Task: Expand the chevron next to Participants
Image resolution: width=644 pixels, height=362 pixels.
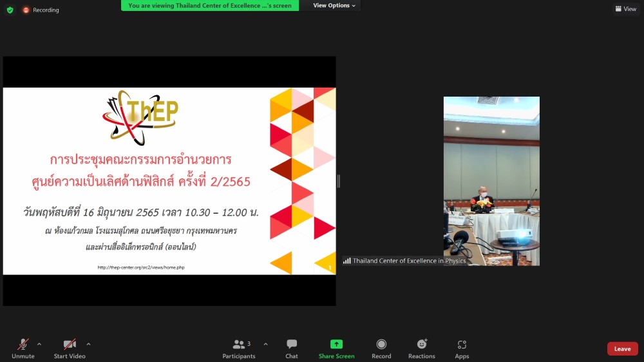Action: click(x=265, y=344)
